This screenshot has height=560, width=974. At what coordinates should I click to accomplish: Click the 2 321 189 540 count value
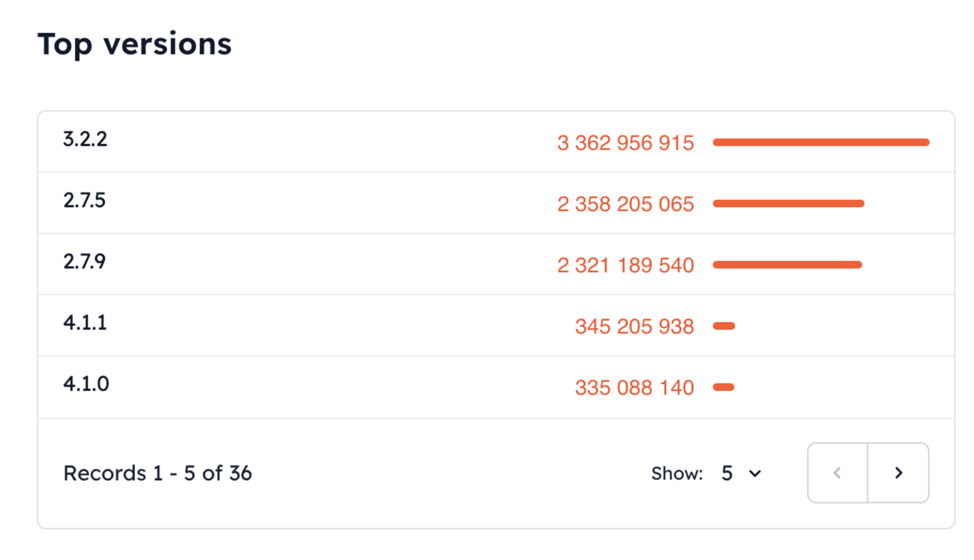tap(625, 265)
